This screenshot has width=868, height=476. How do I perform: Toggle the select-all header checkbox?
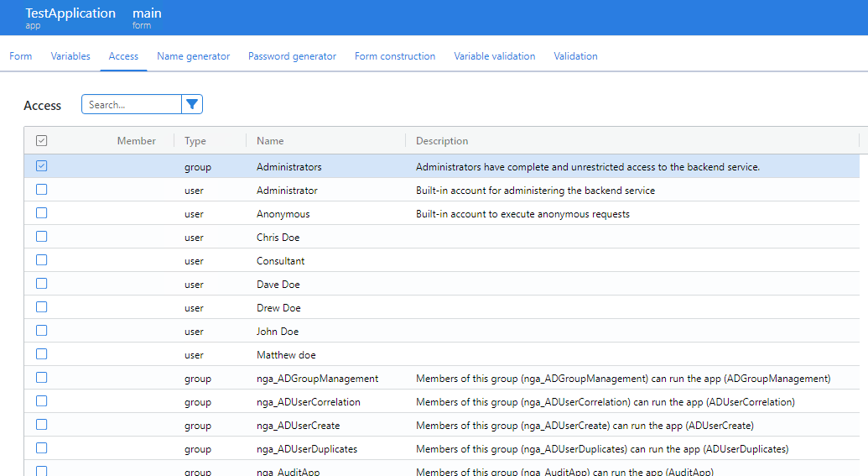click(42, 141)
